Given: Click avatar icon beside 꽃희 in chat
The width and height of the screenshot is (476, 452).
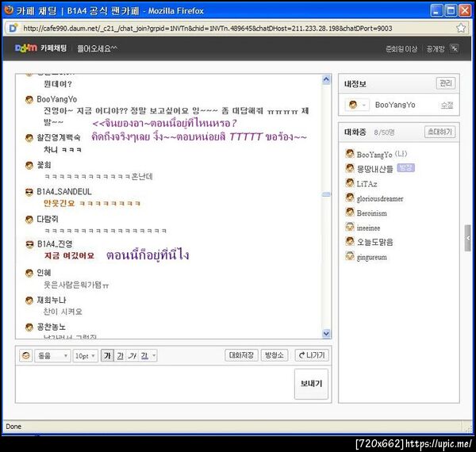Looking at the screenshot, I should [29, 166].
